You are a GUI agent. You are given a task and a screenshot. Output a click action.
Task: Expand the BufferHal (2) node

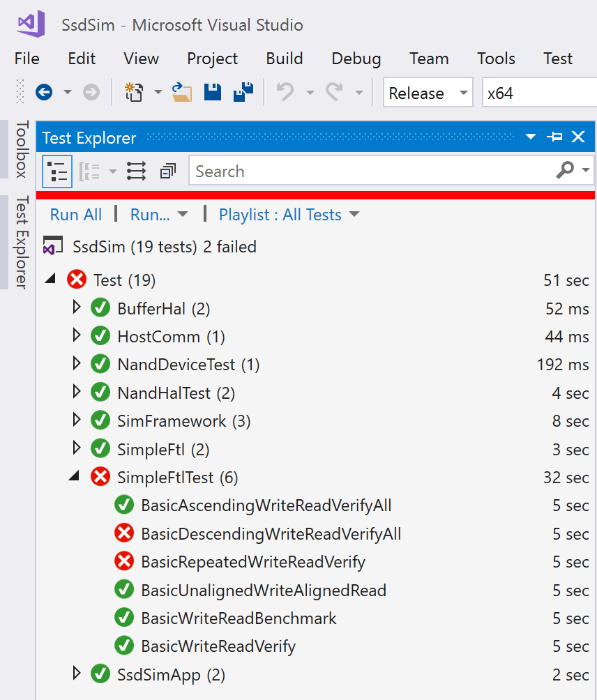click(x=76, y=307)
